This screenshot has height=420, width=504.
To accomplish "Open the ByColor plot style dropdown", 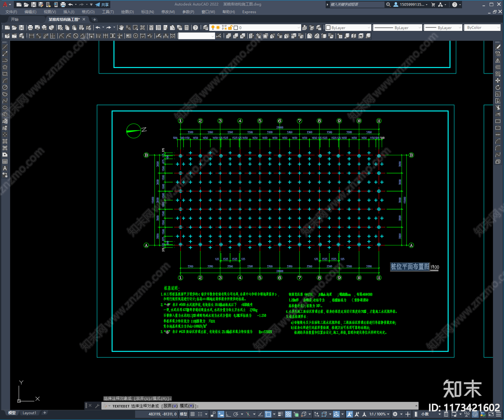I will tap(482, 28).
